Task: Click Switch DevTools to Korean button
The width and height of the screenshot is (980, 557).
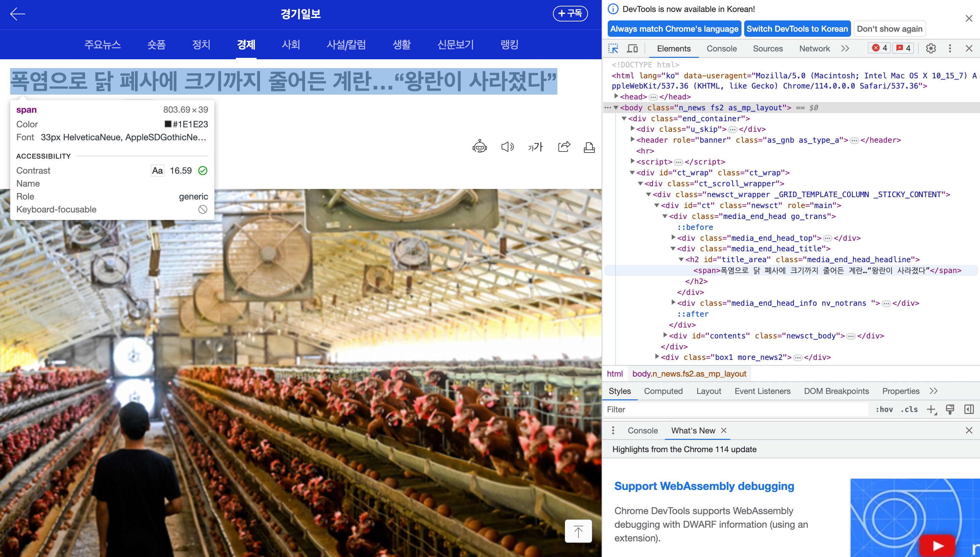Action: pyautogui.click(x=797, y=29)
